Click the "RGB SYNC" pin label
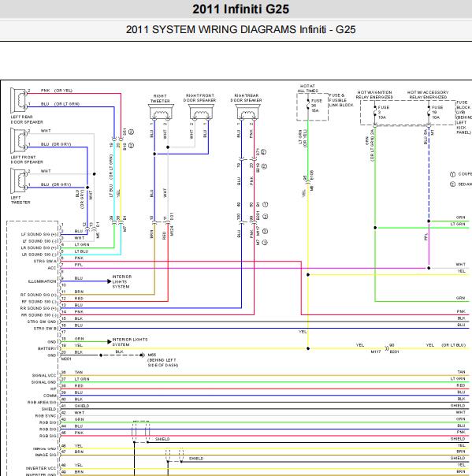Viewport: 472px width, 476px height. pos(46,416)
